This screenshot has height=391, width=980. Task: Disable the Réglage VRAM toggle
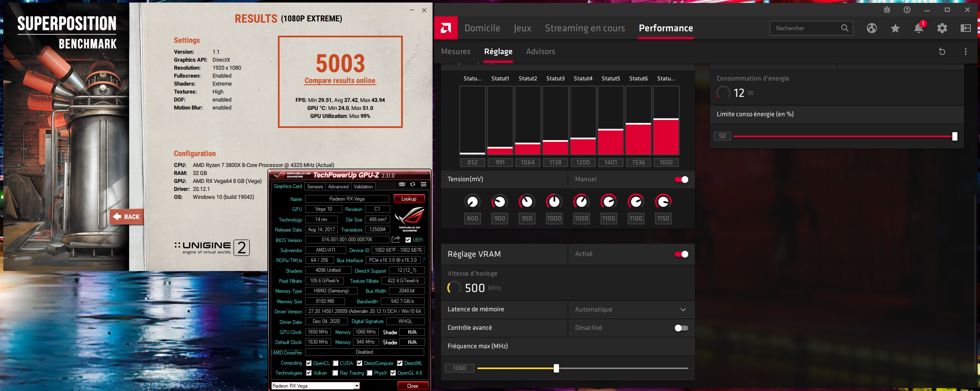coord(681,254)
